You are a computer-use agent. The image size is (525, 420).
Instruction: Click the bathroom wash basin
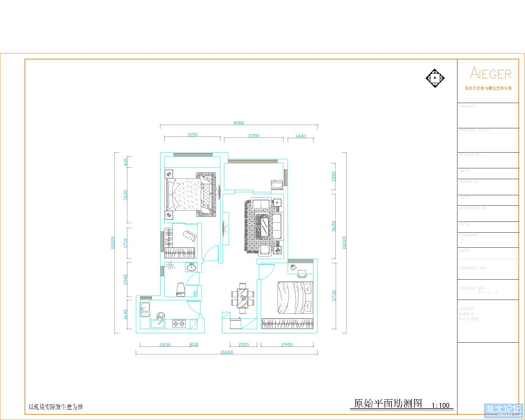[192, 267]
